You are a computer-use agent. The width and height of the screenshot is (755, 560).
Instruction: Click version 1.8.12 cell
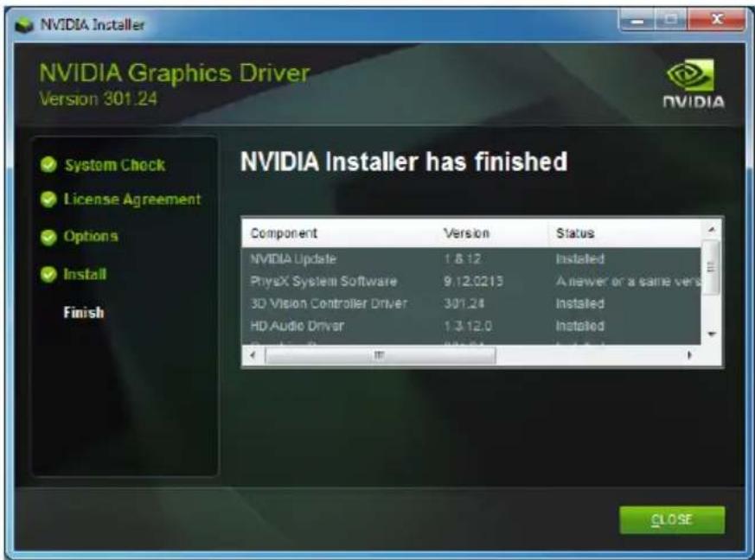pos(462,259)
